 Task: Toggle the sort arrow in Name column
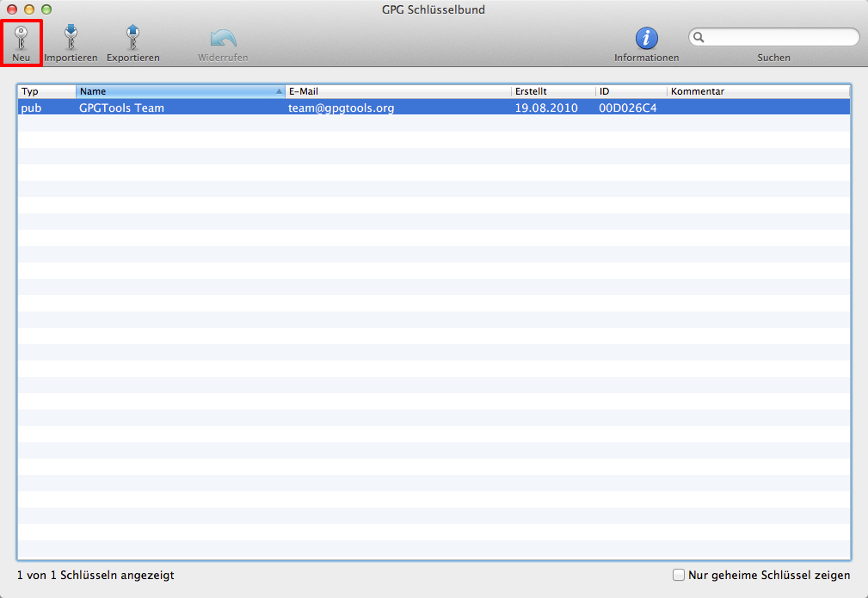[x=279, y=91]
